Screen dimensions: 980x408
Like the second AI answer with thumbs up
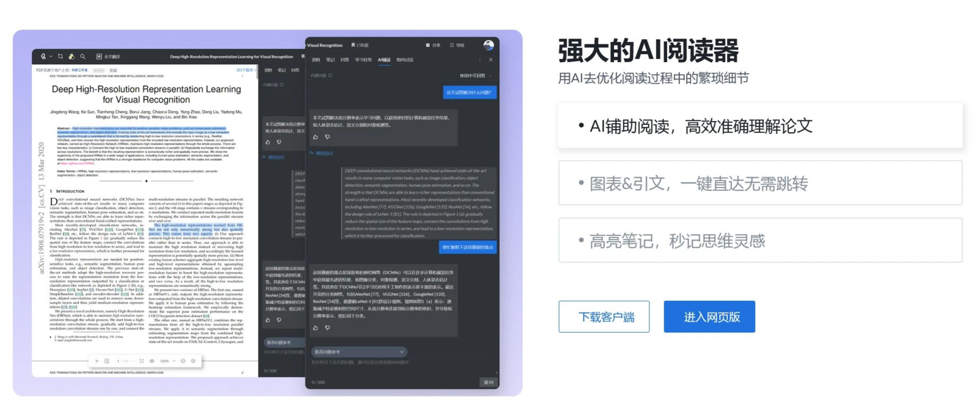[x=316, y=328]
